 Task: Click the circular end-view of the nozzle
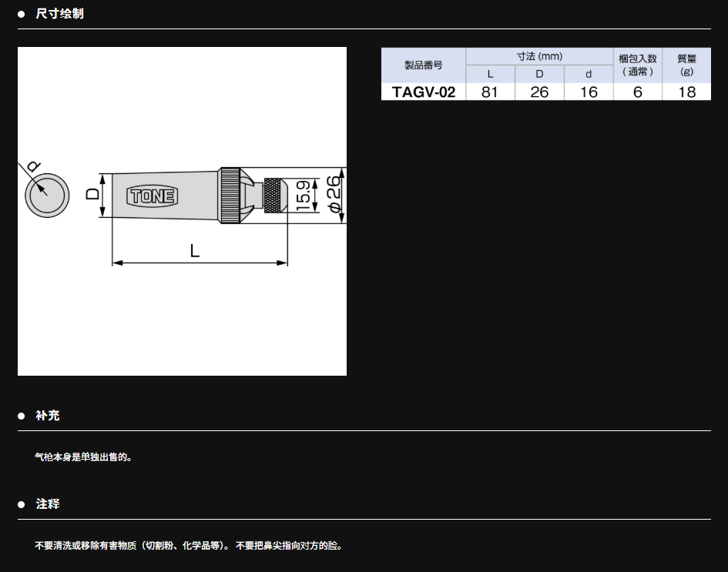click(47, 196)
